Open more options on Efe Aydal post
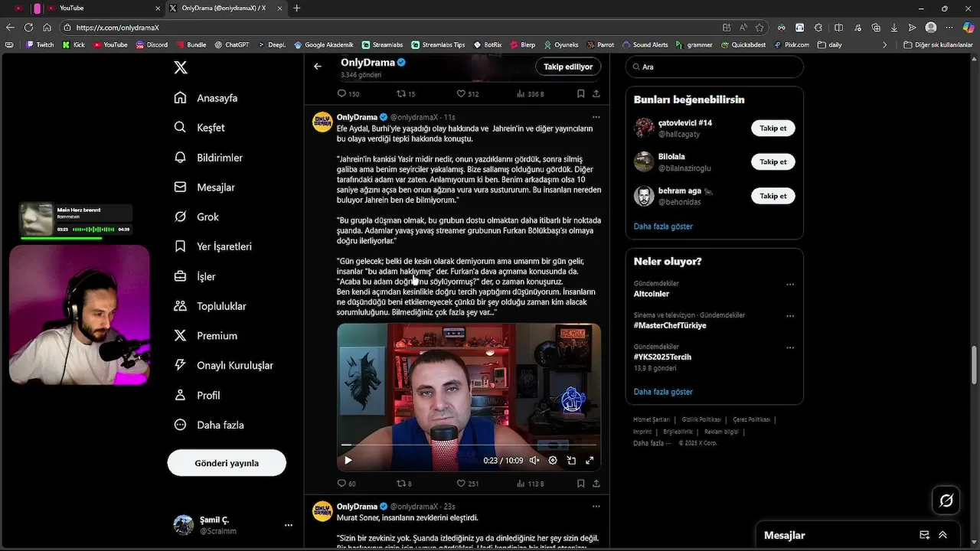This screenshot has width=980, height=551. (x=596, y=117)
